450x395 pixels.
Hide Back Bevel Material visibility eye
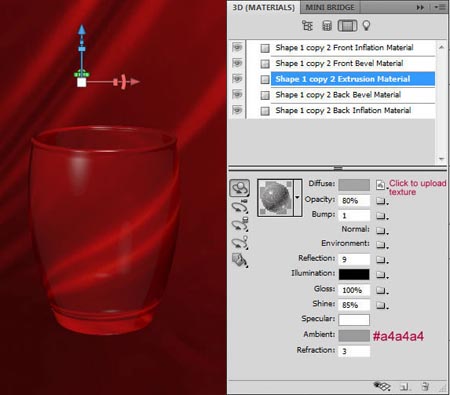[237, 94]
